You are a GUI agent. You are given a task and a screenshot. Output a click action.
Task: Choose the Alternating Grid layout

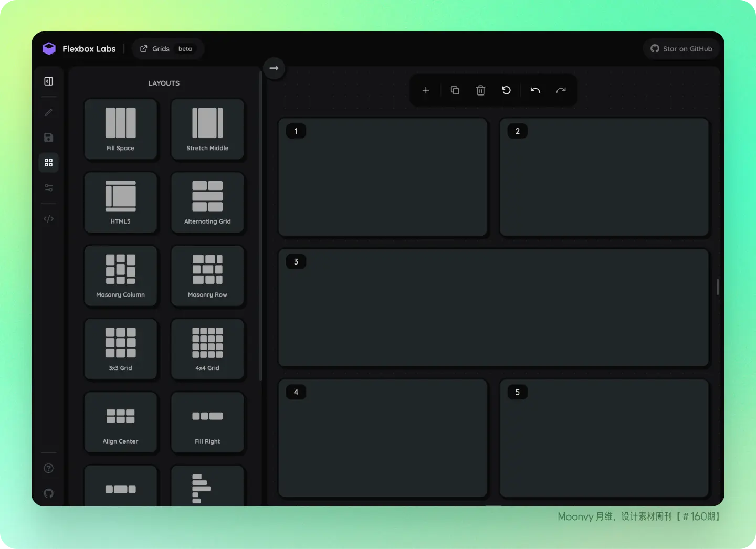[x=207, y=203]
